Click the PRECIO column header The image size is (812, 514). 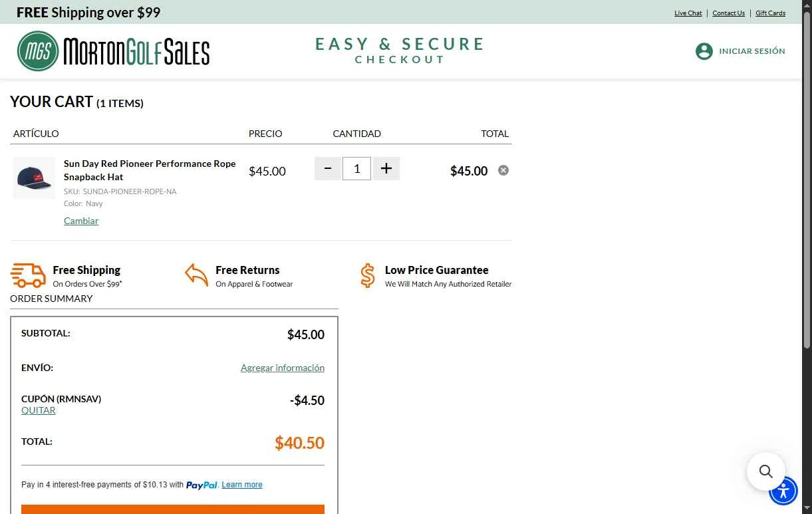[x=265, y=134]
